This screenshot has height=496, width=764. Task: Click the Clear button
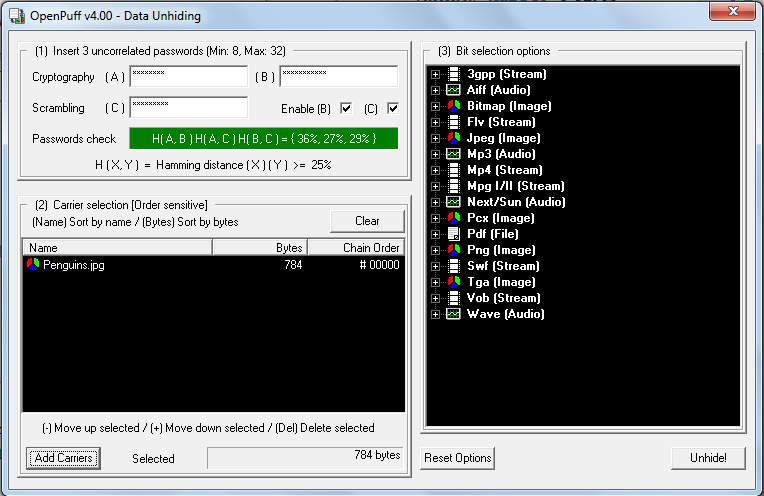[x=367, y=221]
